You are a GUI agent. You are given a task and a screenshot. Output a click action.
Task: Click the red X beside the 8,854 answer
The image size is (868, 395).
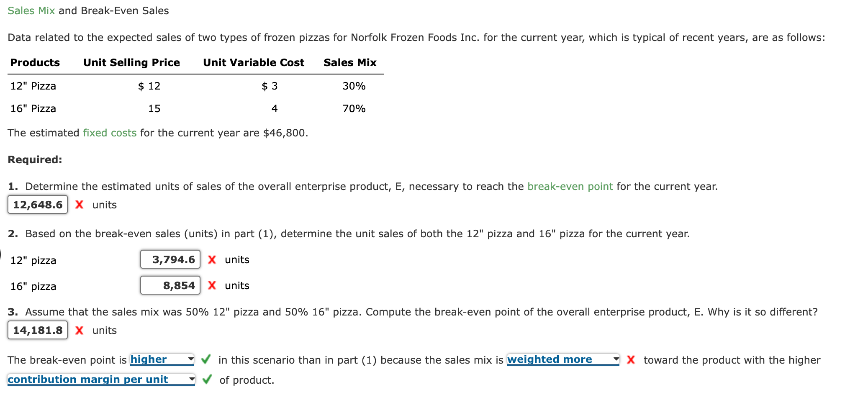point(212,285)
